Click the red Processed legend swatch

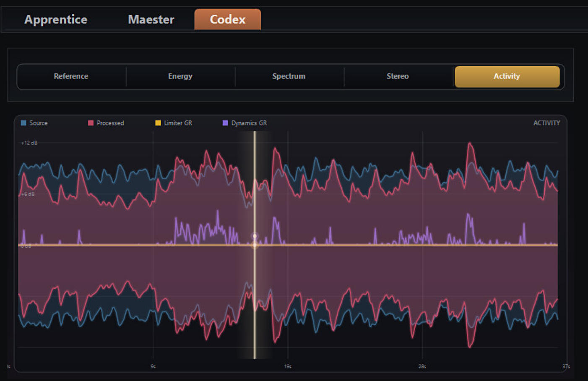pos(91,123)
